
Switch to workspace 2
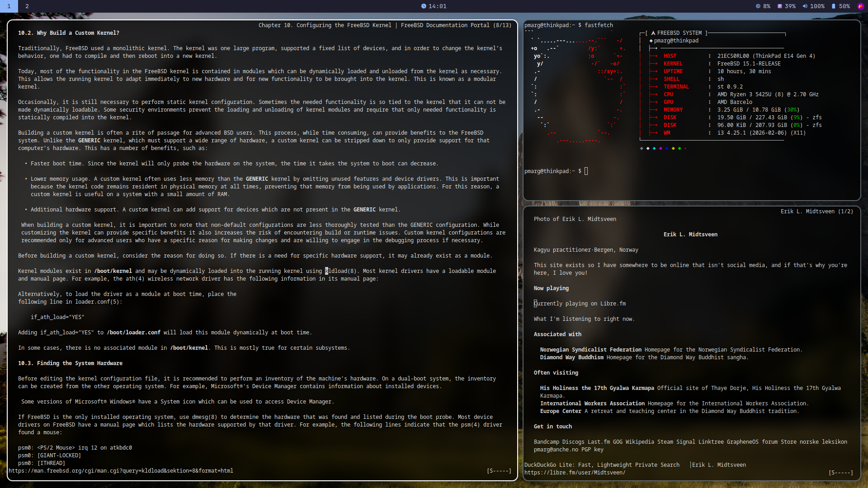[27, 6]
